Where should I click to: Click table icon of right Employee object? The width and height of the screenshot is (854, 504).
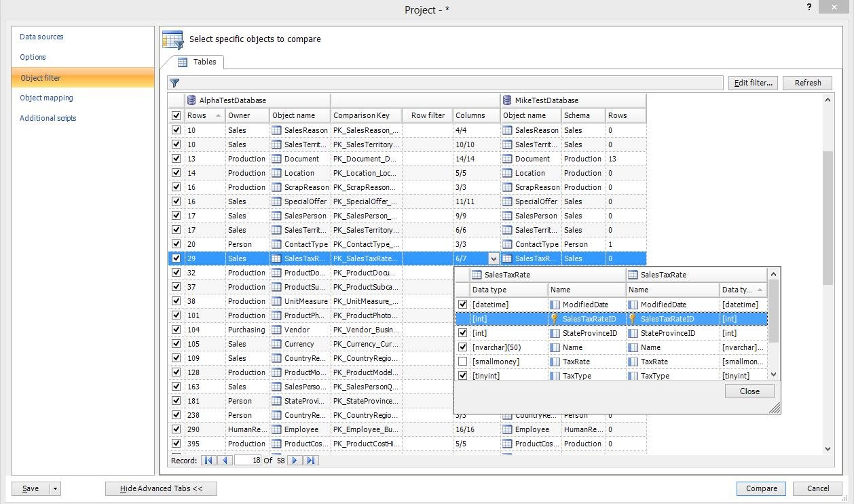tap(507, 429)
